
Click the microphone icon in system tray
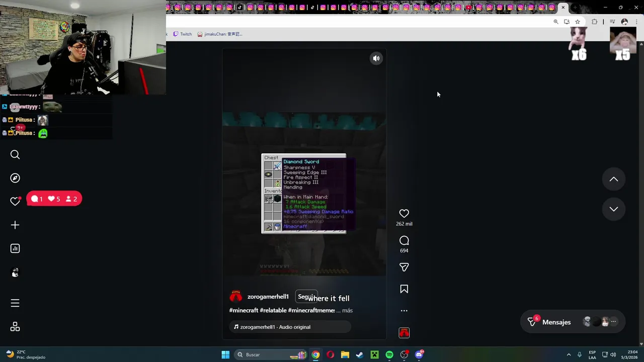[580, 354]
